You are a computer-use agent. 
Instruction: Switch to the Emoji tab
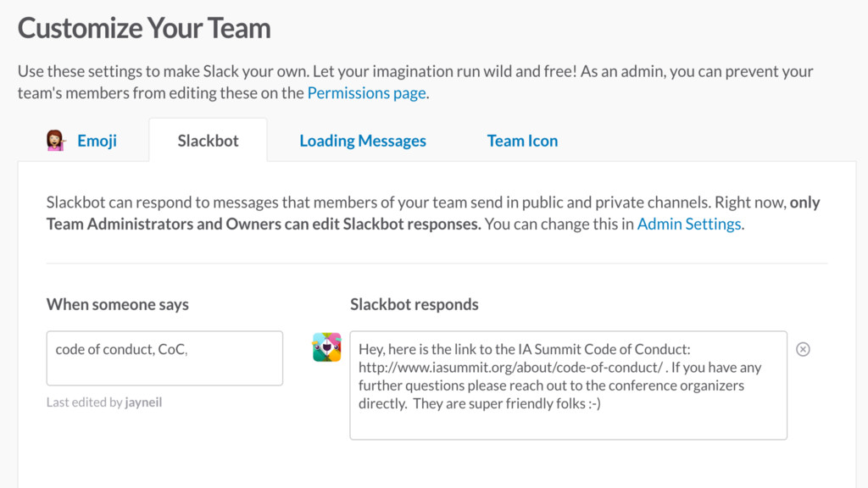(97, 141)
